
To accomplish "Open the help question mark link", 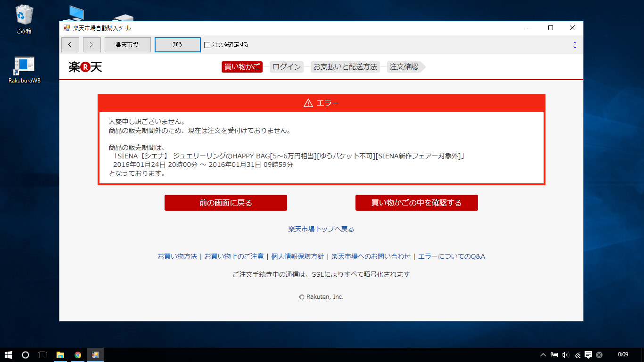I will (x=575, y=45).
